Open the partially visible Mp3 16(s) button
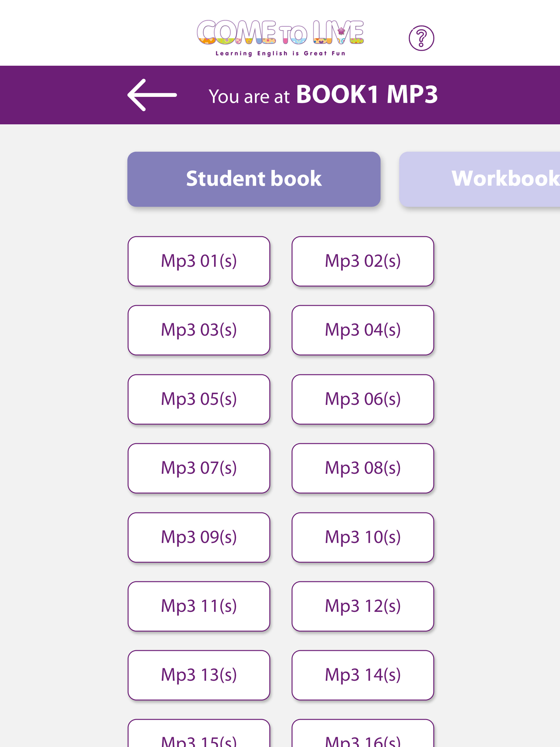 (363, 733)
